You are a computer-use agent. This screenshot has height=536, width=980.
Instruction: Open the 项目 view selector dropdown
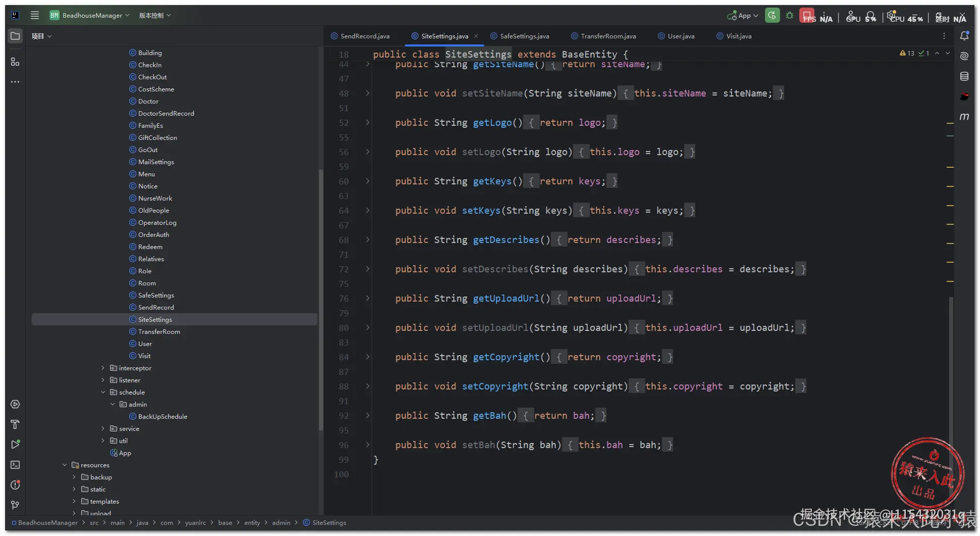pos(41,36)
